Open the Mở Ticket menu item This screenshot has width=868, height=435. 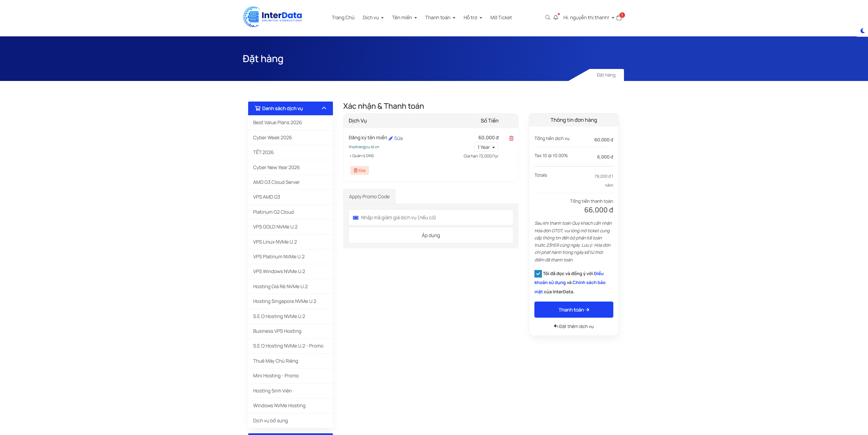(x=501, y=17)
